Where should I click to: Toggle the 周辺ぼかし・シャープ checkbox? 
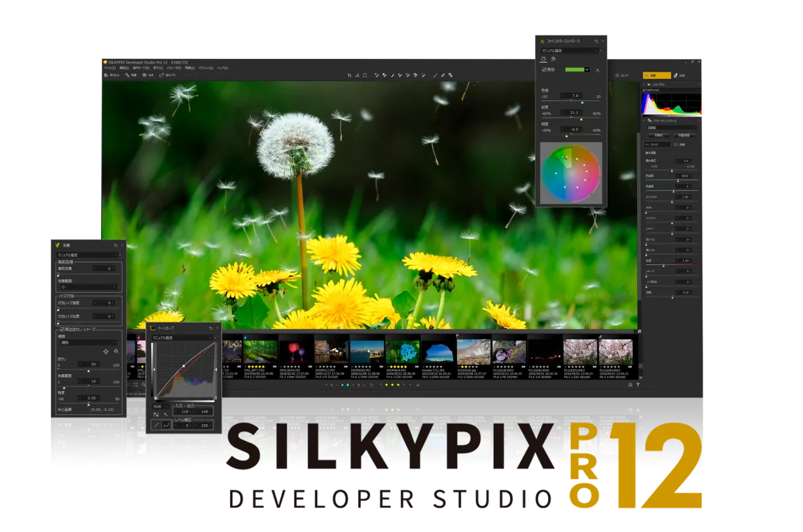click(x=62, y=329)
